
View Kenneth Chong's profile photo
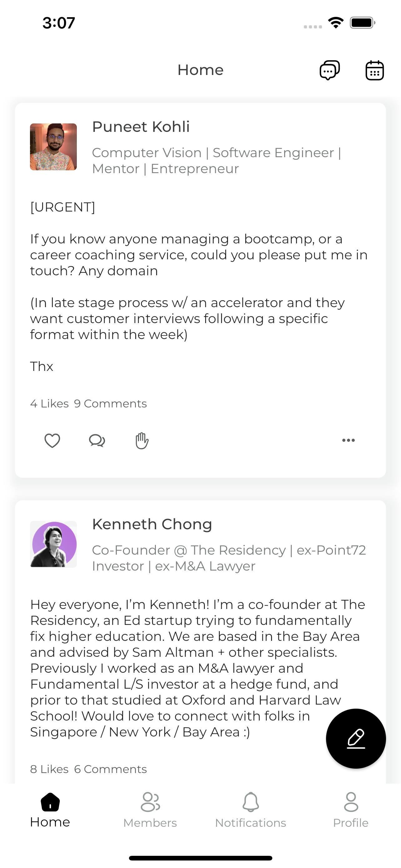(53, 544)
